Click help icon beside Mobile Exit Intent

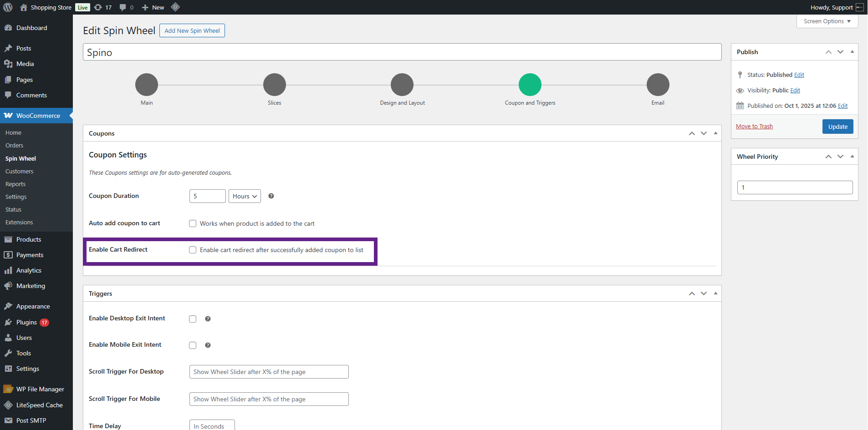pyautogui.click(x=208, y=345)
